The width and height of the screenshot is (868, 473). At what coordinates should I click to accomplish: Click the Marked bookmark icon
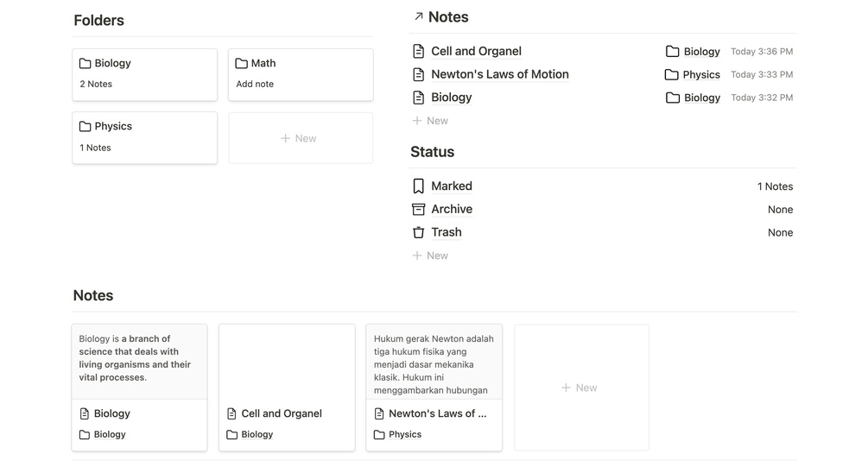[x=419, y=186]
